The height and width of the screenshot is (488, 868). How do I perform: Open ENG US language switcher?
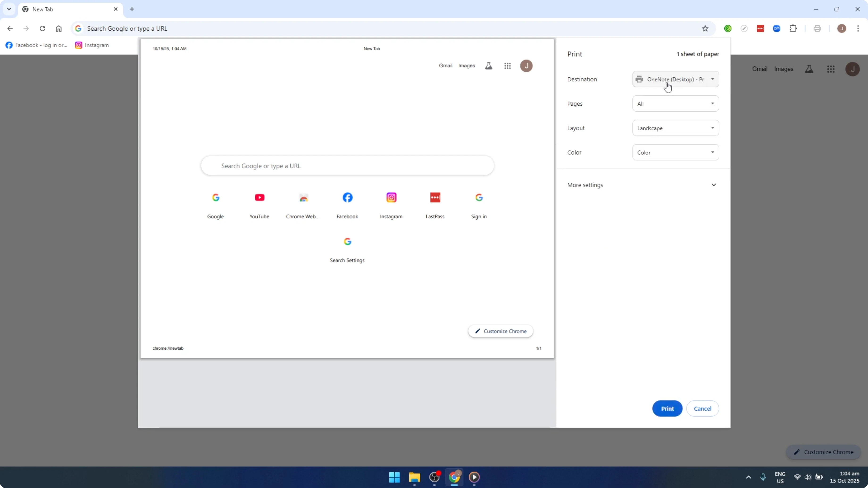[780, 477]
